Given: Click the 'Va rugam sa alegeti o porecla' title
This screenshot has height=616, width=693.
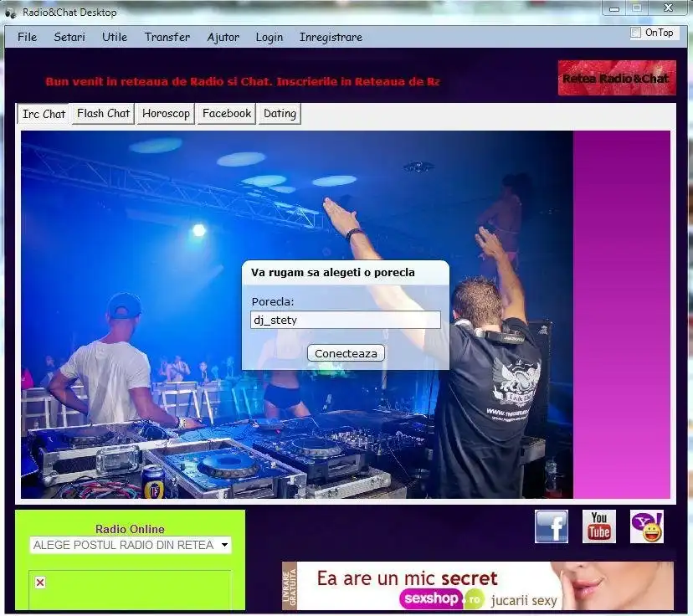Looking at the screenshot, I should 333,272.
